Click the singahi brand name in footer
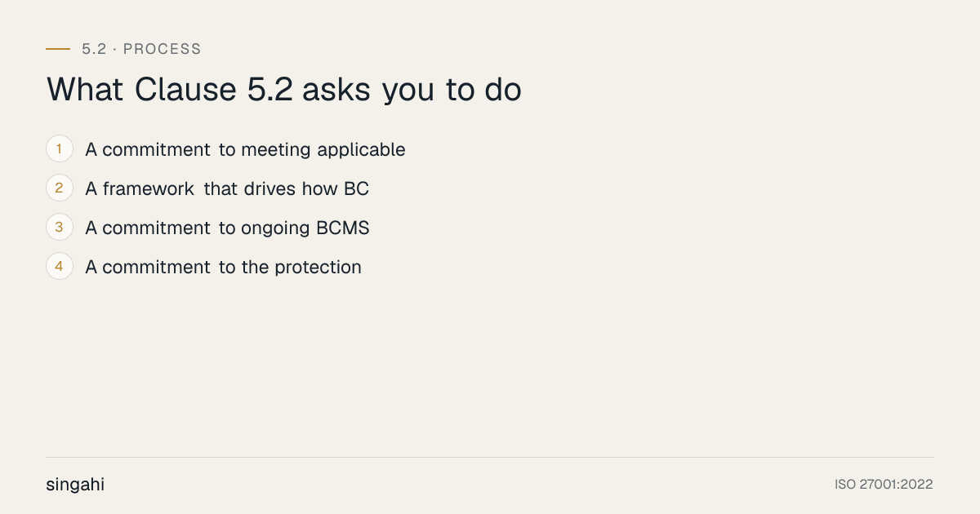This screenshot has height=514, width=980. (75, 485)
